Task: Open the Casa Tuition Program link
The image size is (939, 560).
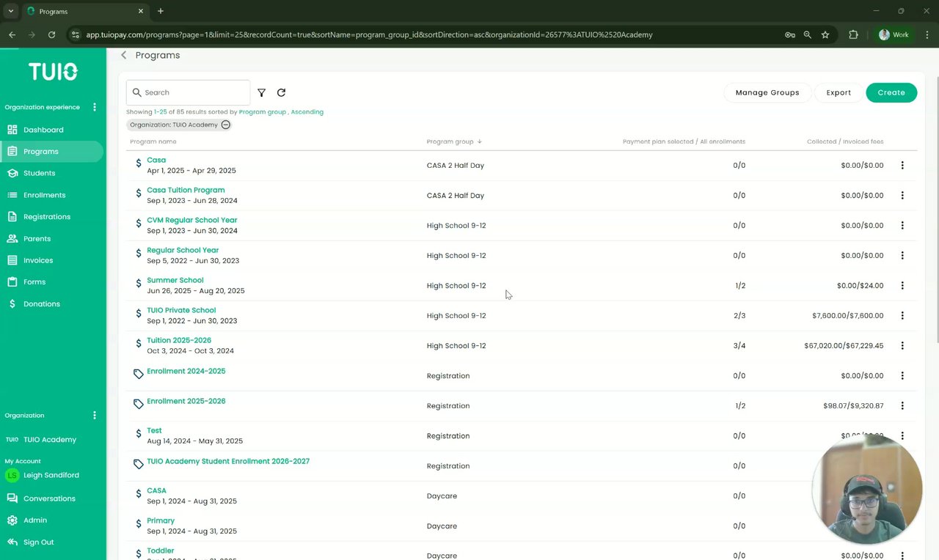Action: [x=186, y=190]
